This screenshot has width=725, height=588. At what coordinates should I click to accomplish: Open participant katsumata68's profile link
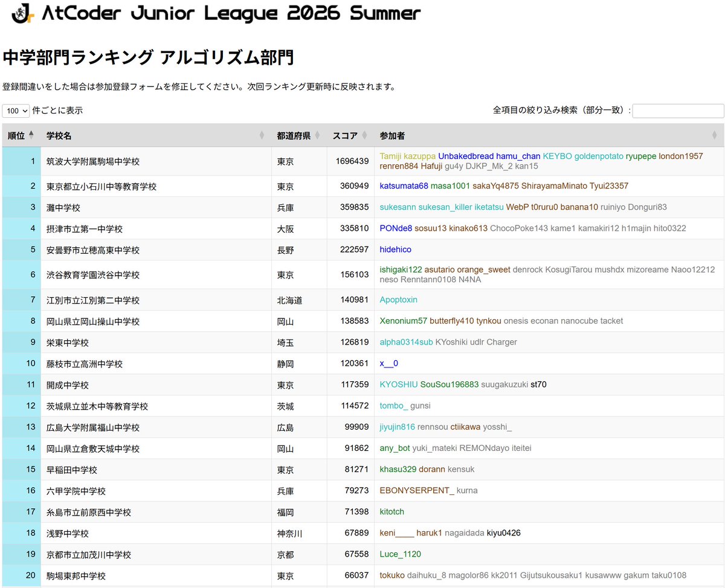[404, 186]
